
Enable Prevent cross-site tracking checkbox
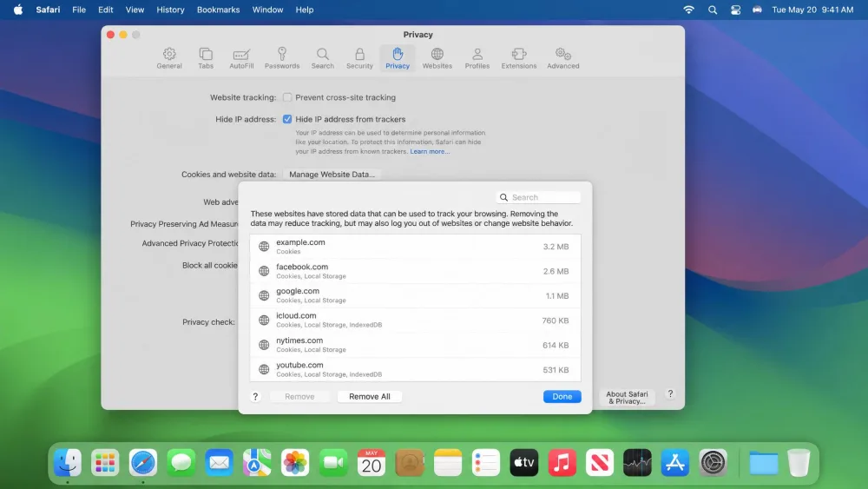pos(286,97)
